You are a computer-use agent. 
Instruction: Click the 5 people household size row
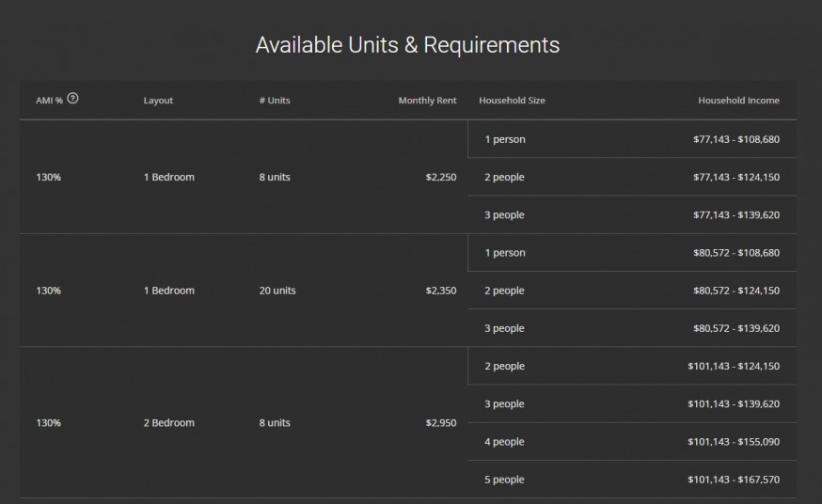tap(504, 480)
